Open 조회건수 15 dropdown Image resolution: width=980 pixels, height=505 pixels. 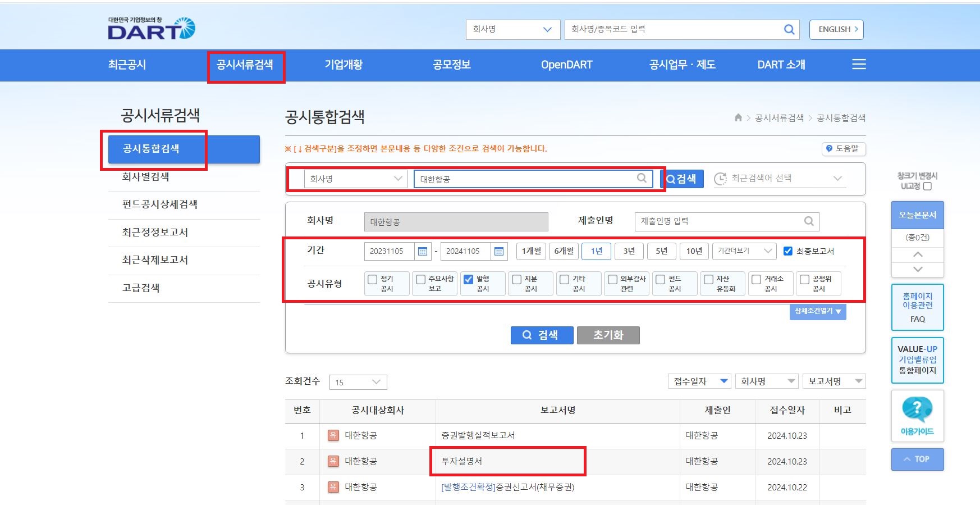[x=358, y=382]
